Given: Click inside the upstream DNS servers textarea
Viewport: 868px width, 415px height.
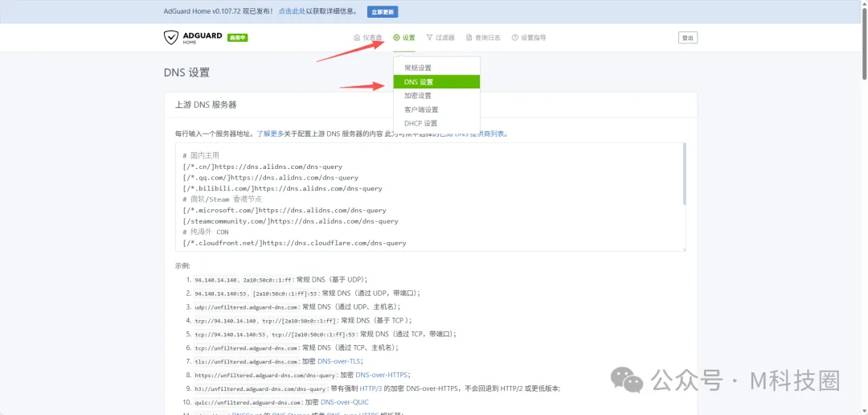Looking at the screenshot, I should point(431,197).
